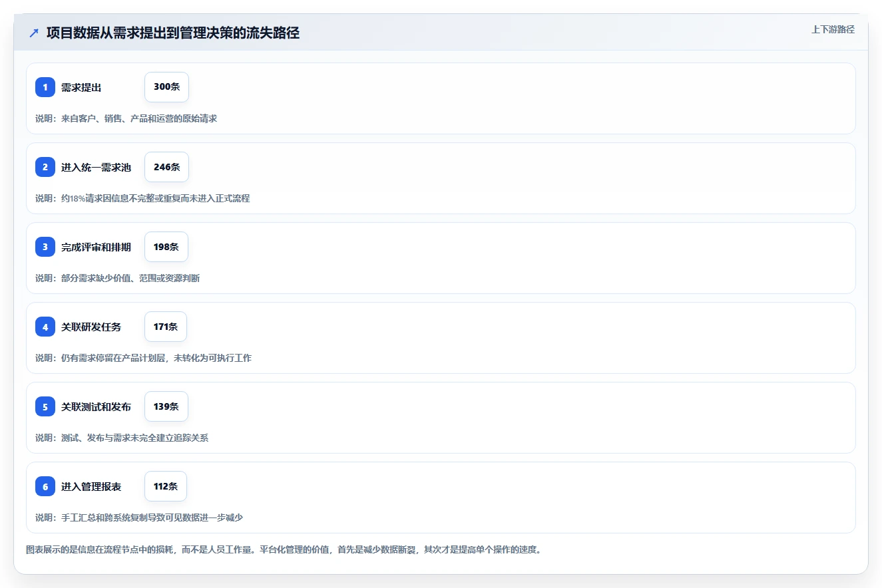Click the arrow icon beside the chart title
Viewport: 882px width, 588px height.
pos(34,33)
